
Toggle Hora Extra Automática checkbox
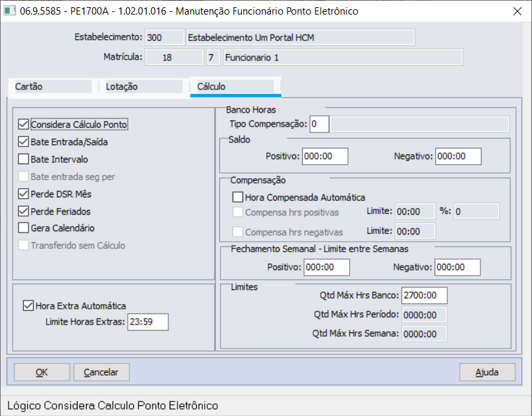point(28,306)
